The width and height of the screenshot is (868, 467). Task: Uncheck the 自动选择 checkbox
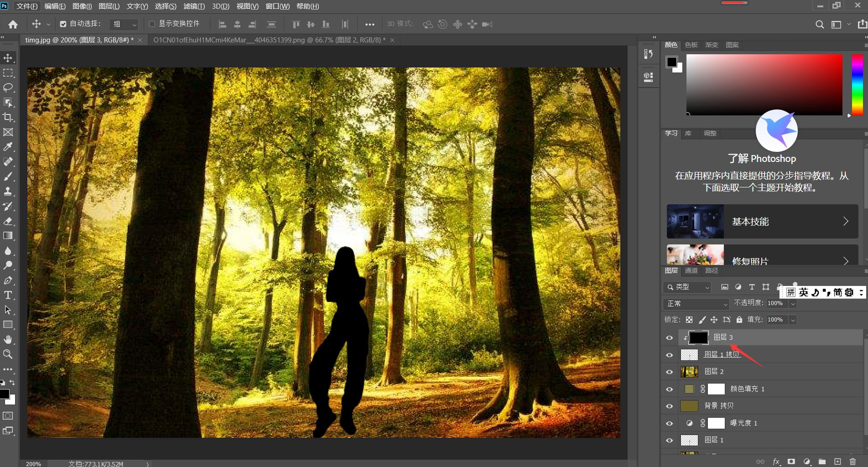[63, 24]
